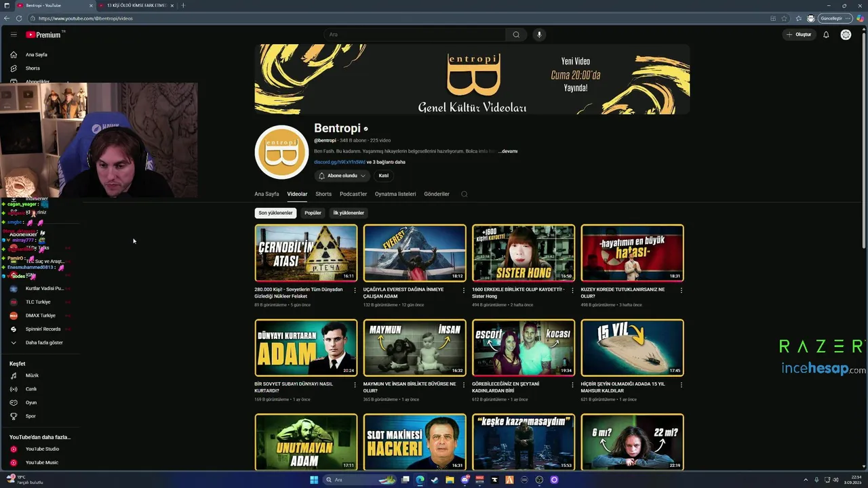The height and width of the screenshot is (488, 868).
Task: Open discord.gg channel link
Action: click(339, 162)
